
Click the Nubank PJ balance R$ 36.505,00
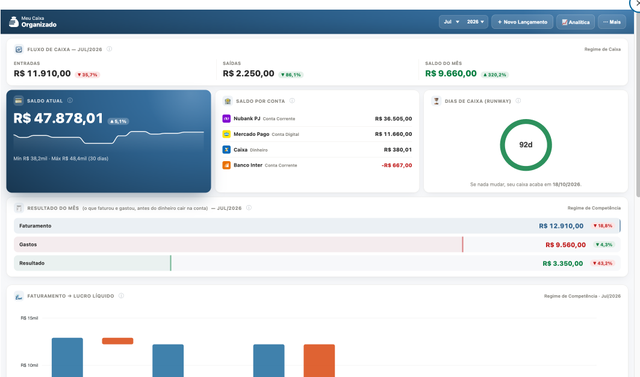click(x=393, y=119)
